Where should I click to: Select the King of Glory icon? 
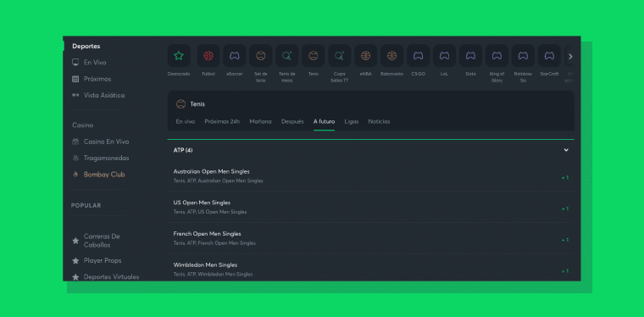click(x=497, y=56)
